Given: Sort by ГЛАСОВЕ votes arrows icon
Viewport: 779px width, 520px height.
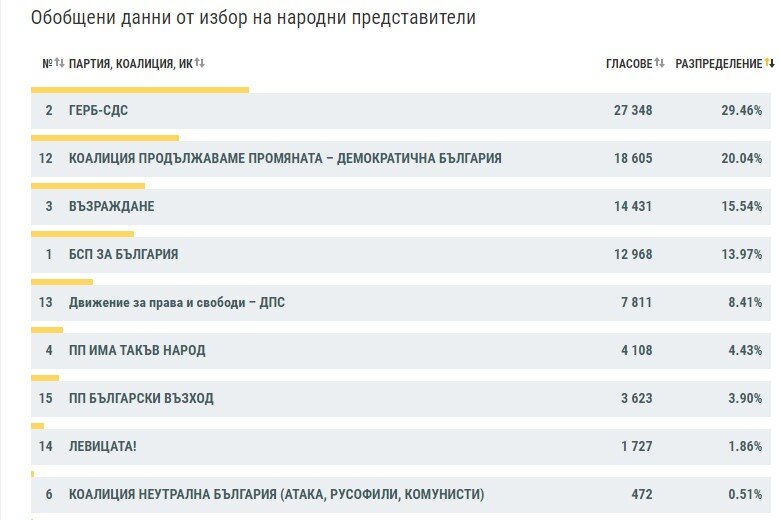Looking at the screenshot, I should [x=659, y=63].
